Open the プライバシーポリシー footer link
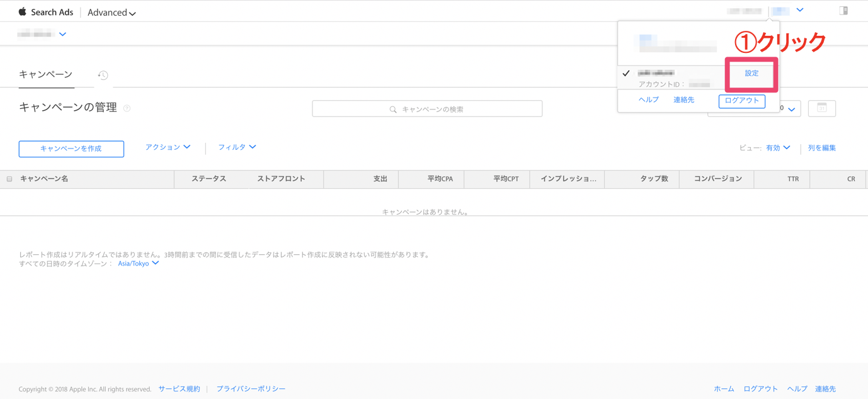The height and width of the screenshot is (399, 868). [251, 389]
